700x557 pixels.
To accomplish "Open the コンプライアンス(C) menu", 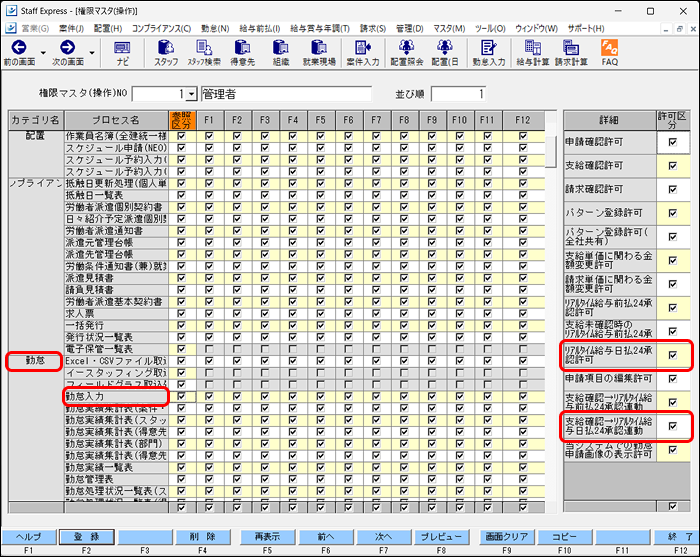I will pyautogui.click(x=161, y=29).
